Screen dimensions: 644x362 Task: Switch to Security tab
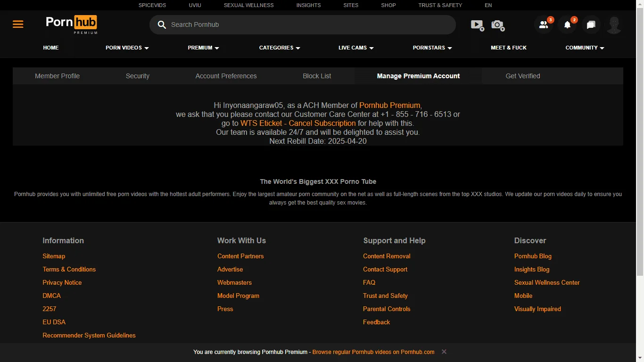pyautogui.click(x=138, y=76)
